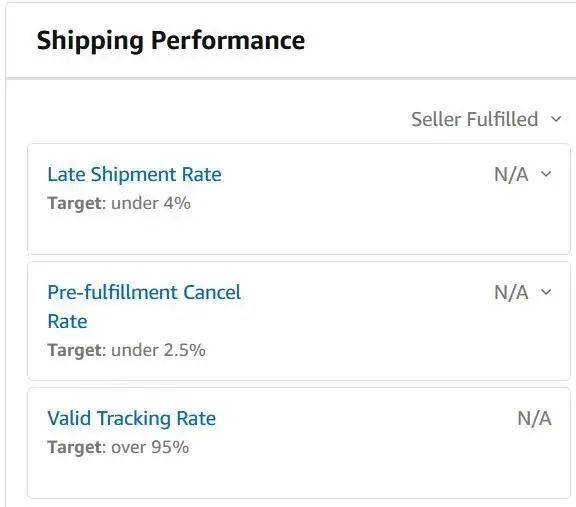The image size is (576, 507).
Task: Open the Seller Fulfilled dropdown
Action: [486, 119]
